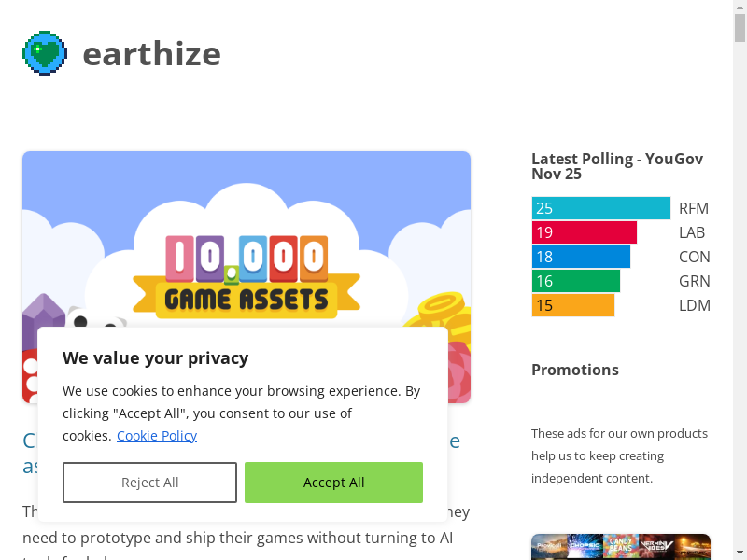Click the Vermin Vibes promotion thumbnail
This screenshot has height=560, width=747.
(657, 546)
